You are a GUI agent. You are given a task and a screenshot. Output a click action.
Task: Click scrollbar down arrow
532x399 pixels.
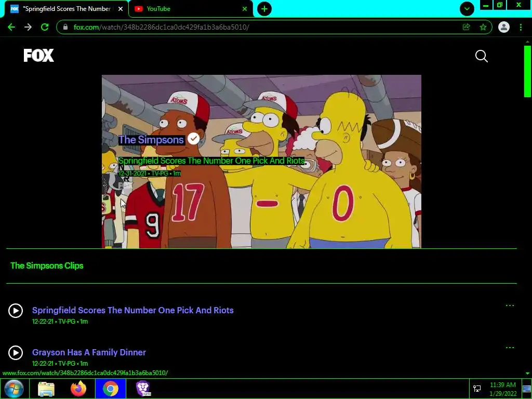pos(527,374)
